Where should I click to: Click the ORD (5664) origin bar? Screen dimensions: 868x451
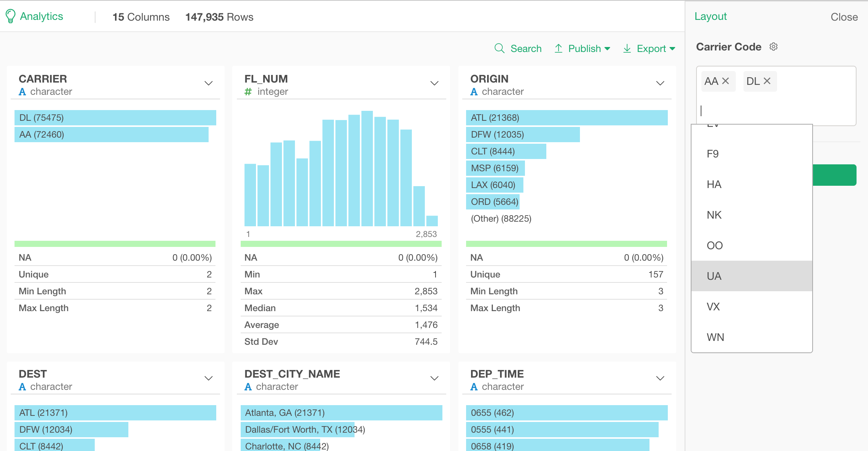tap(493, 202)
